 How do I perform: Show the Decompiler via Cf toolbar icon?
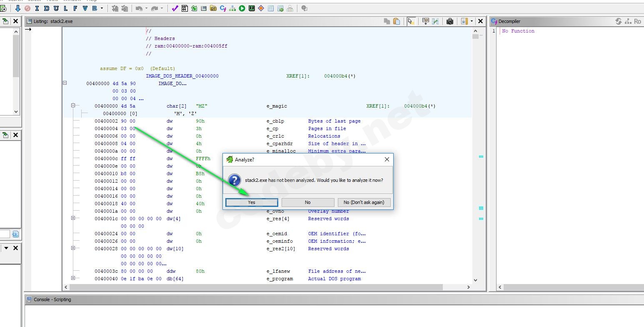(x=223, y=8)
